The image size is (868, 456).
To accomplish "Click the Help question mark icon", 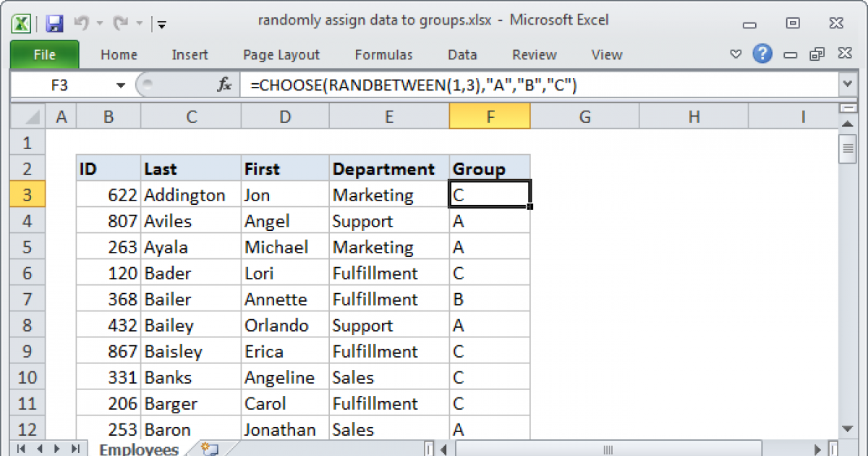I will pos(762,54).
